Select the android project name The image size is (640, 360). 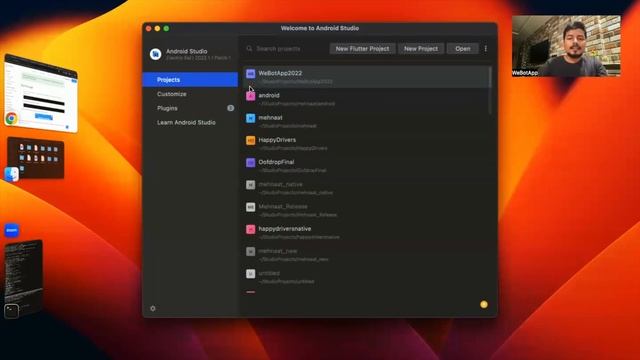pos(269,95)
